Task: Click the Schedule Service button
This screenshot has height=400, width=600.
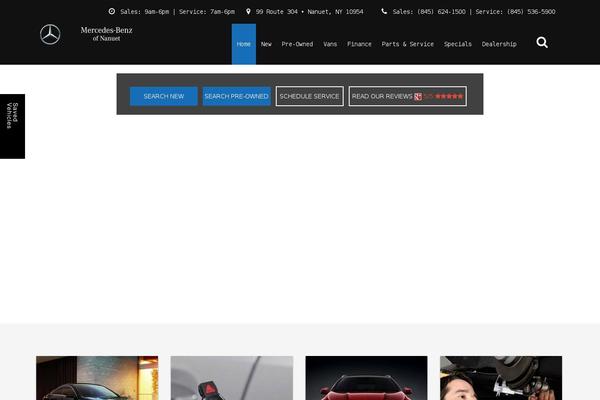Action: tap(310, 96)
